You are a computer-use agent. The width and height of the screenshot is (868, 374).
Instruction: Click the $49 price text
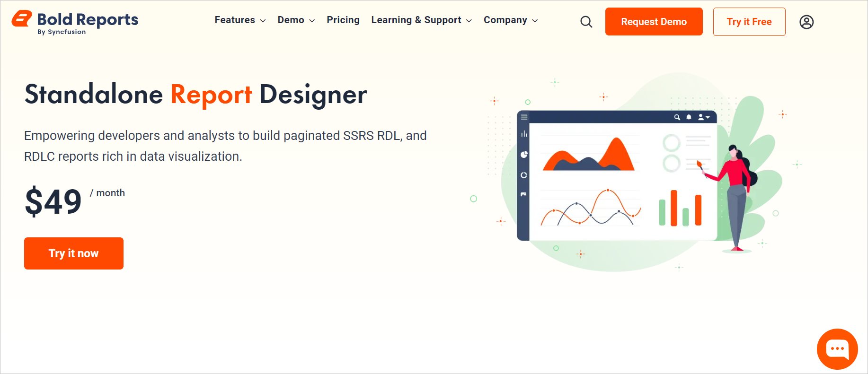[x=53, y=201]
